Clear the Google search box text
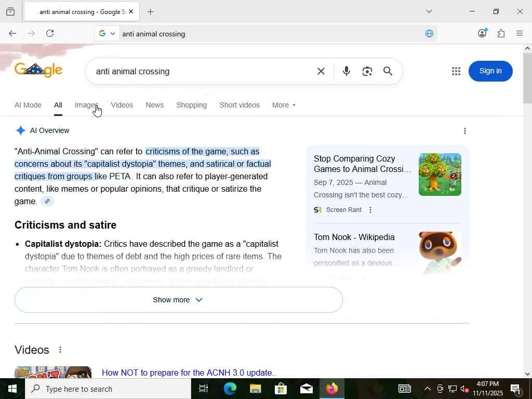Screen dimensions: 532x399 [x=321, y=71]
